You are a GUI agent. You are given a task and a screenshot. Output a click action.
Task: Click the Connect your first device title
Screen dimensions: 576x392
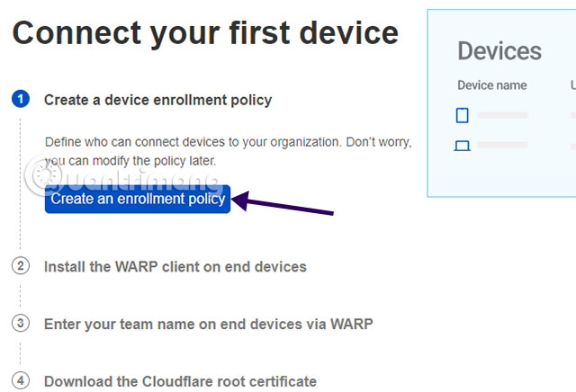point(205,32)
